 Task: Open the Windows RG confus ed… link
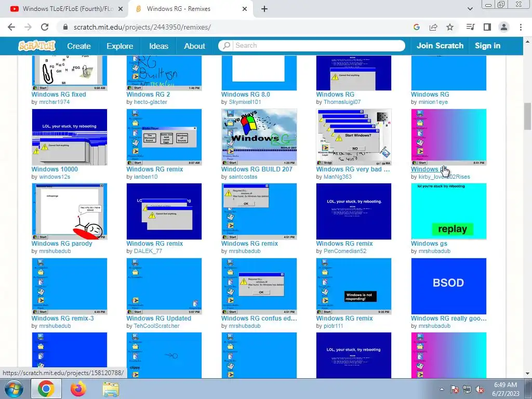click(x=259, y=318)
